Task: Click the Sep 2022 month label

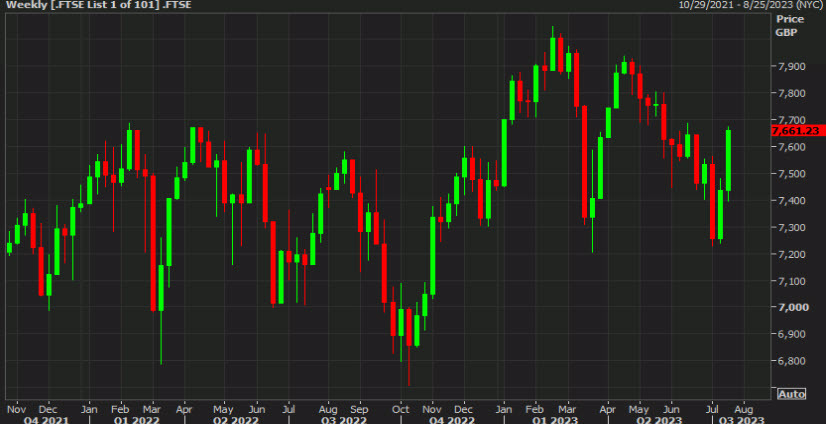Action: tap(359, 409)
